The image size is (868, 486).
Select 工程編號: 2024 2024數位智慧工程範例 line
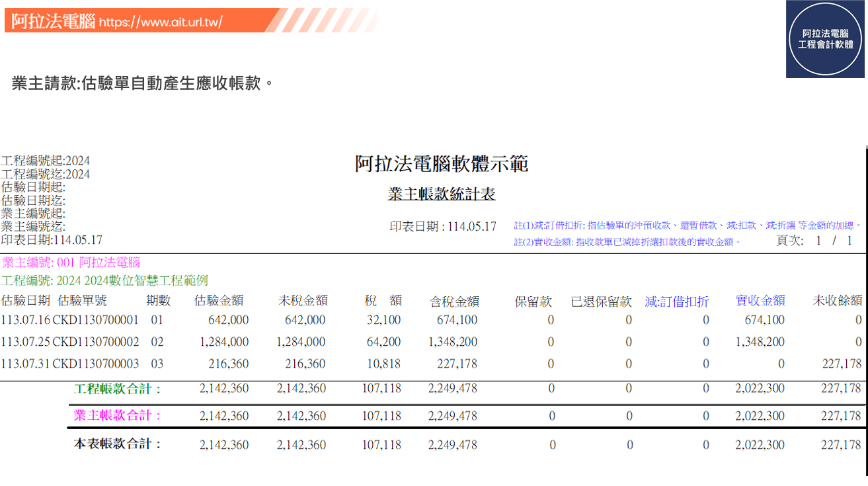[104, 281]
